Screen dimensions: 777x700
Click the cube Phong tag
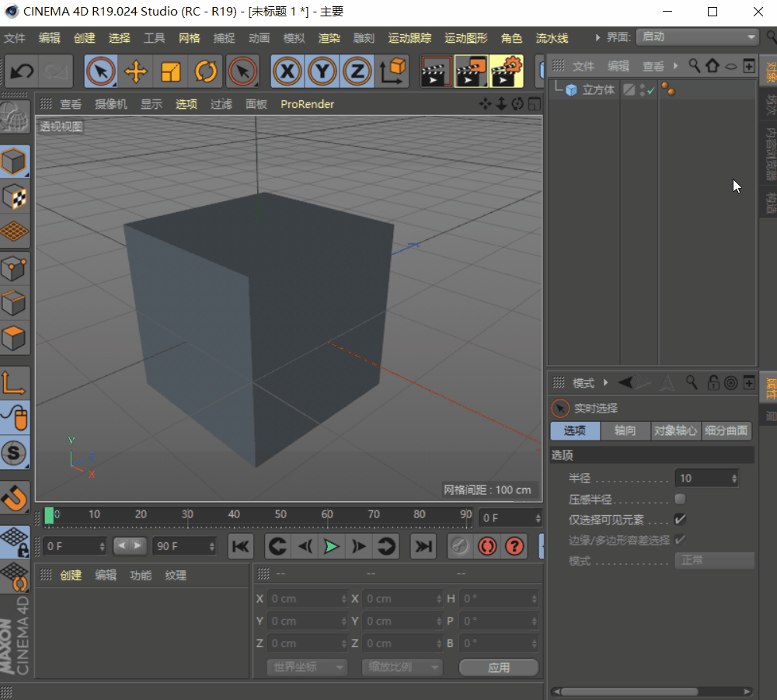pyautogui.click(x=668, y=89)
